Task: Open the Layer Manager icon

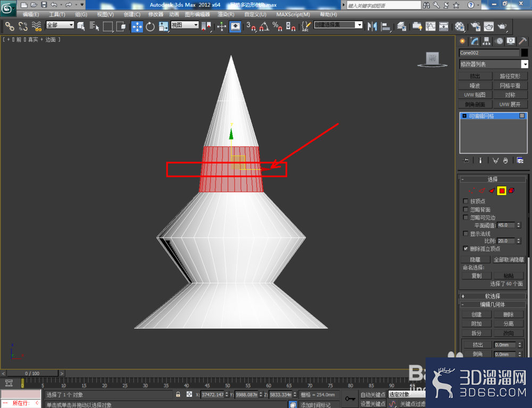Action: [x=402, y=27]
